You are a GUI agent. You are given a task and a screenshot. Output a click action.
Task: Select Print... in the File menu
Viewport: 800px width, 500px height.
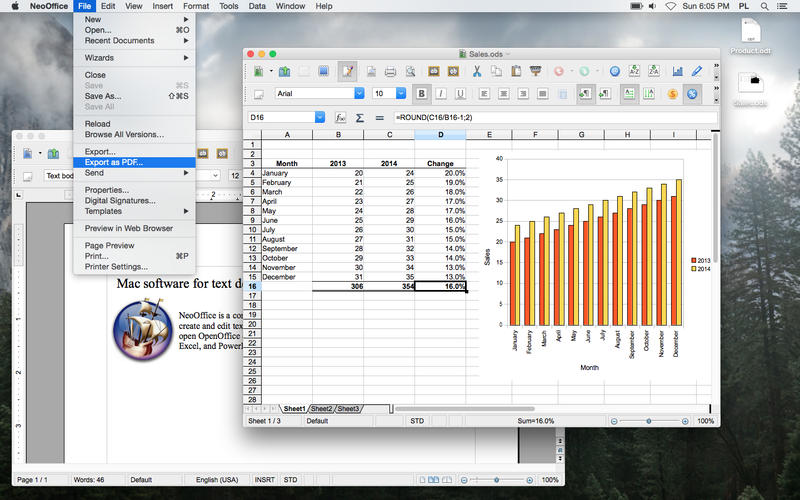coord(97,256)
